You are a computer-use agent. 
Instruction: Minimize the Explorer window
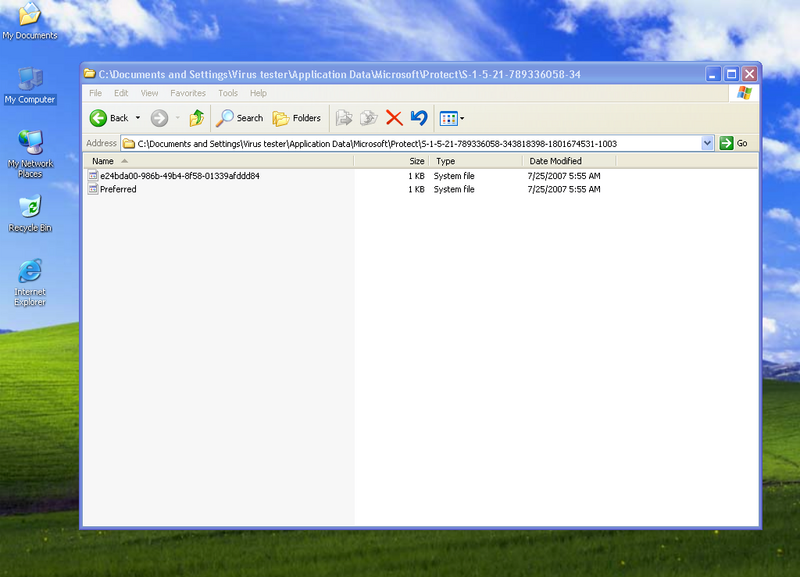713,74
